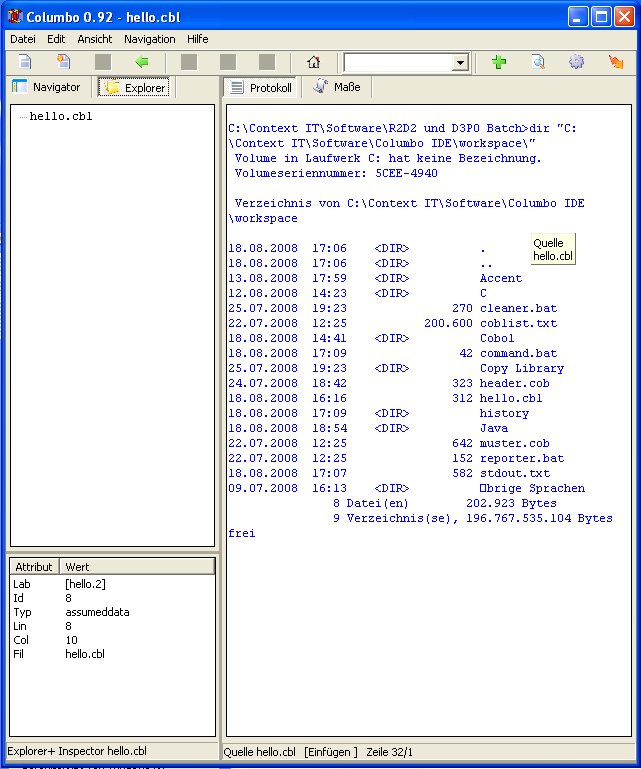Click the orange tag icon at toolbar end

click(616, 62)
